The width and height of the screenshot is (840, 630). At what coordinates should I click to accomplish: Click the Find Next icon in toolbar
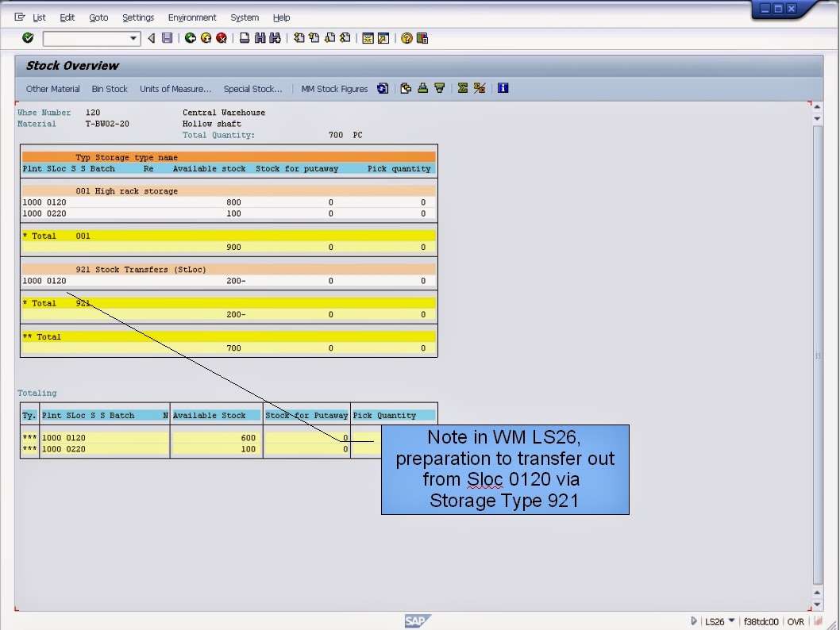[276, 38]
